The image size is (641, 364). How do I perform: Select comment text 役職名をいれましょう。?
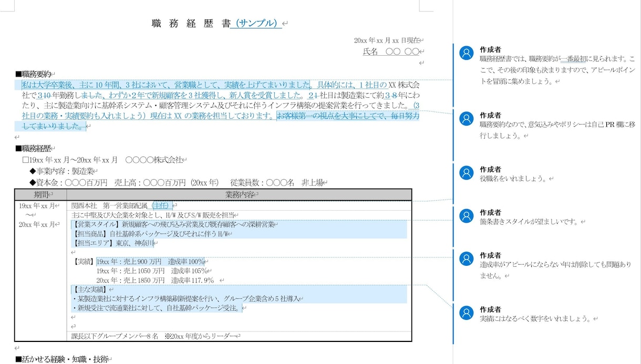(513, 179)
